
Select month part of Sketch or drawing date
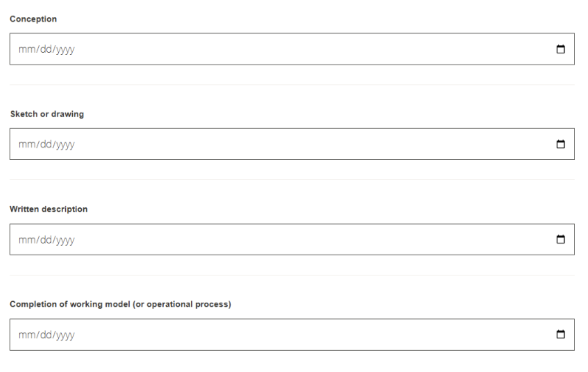[27, 144]
